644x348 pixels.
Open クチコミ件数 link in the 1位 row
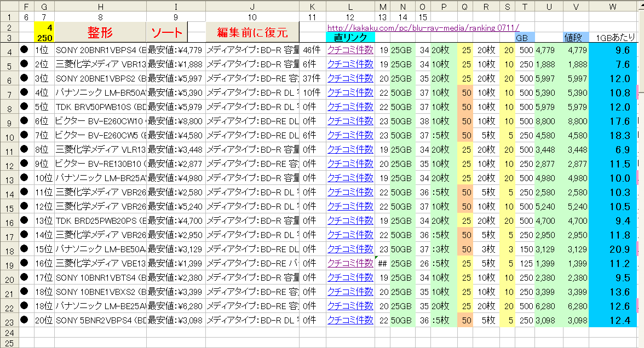coord(350,50)
